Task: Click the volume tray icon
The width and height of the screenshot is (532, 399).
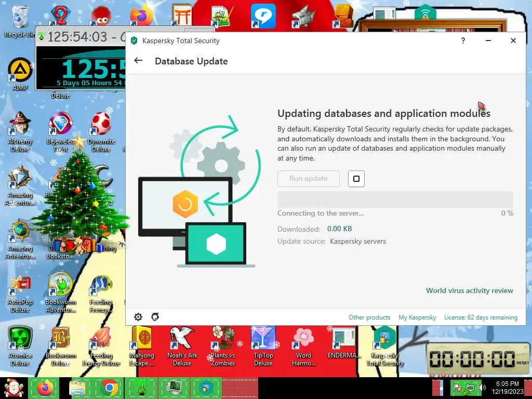Action: pyautogui.click(x=482, y=388)
